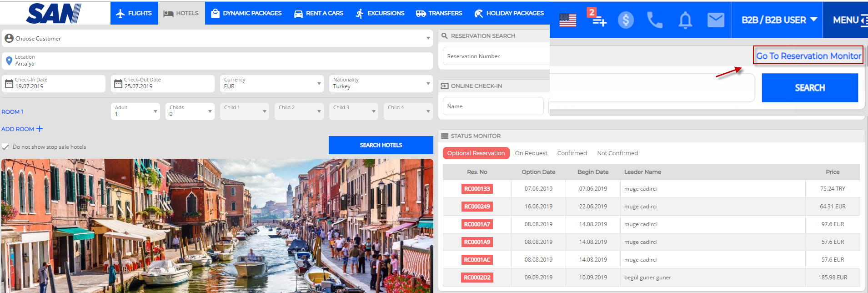This screenshot has width=868, height=293.
Task: Open the Adult count dropdown
Action: click(155, 111)
